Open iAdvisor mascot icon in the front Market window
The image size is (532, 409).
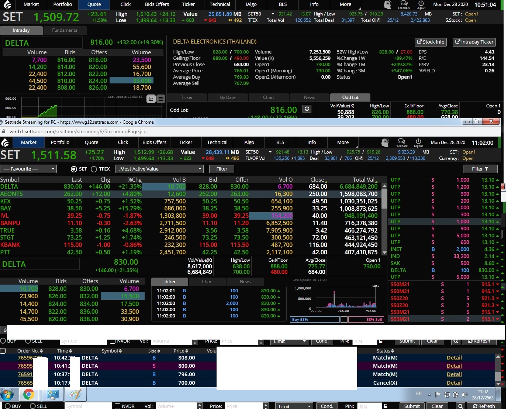[x=385, y=142]
